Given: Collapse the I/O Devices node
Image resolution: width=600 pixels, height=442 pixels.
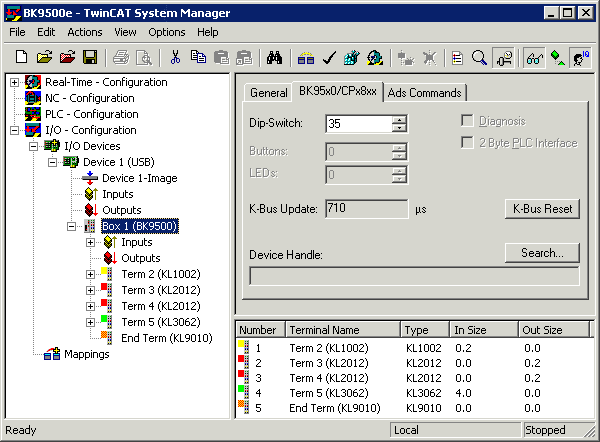Looking at the screenshot, I should coord(34,147).
